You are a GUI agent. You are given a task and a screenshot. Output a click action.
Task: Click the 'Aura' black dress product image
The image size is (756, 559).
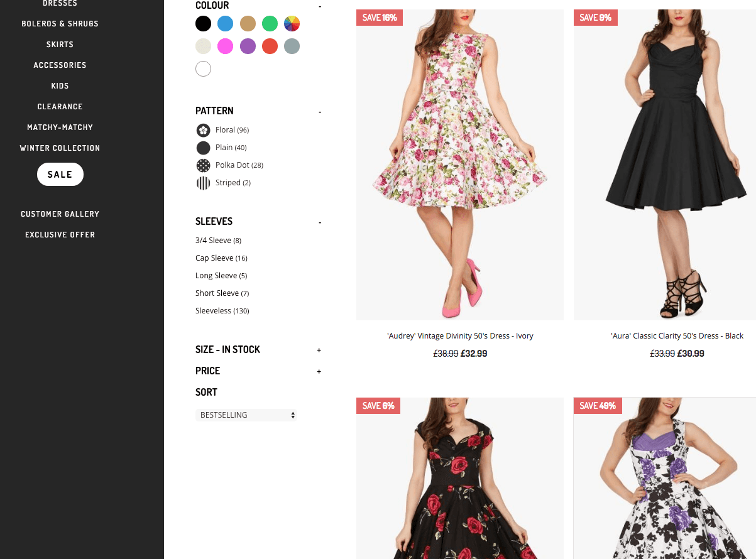tap(664, 165)
